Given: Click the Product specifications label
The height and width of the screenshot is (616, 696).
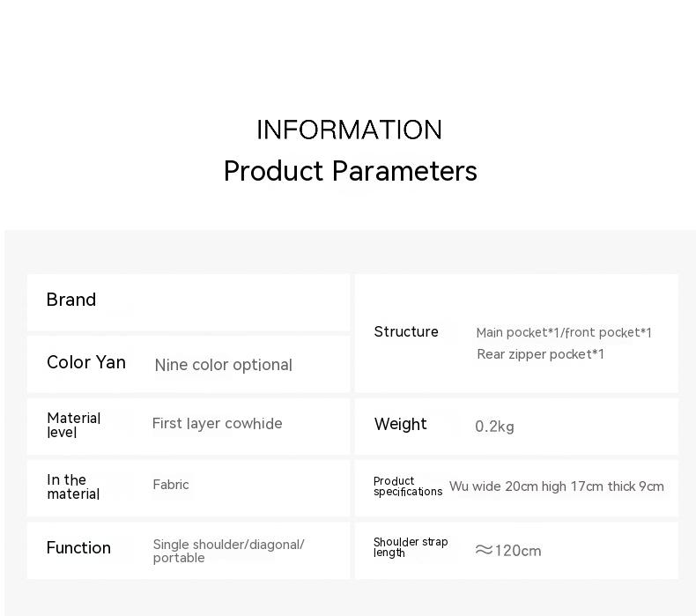Looking at the screenshot, I should point(407,486).
